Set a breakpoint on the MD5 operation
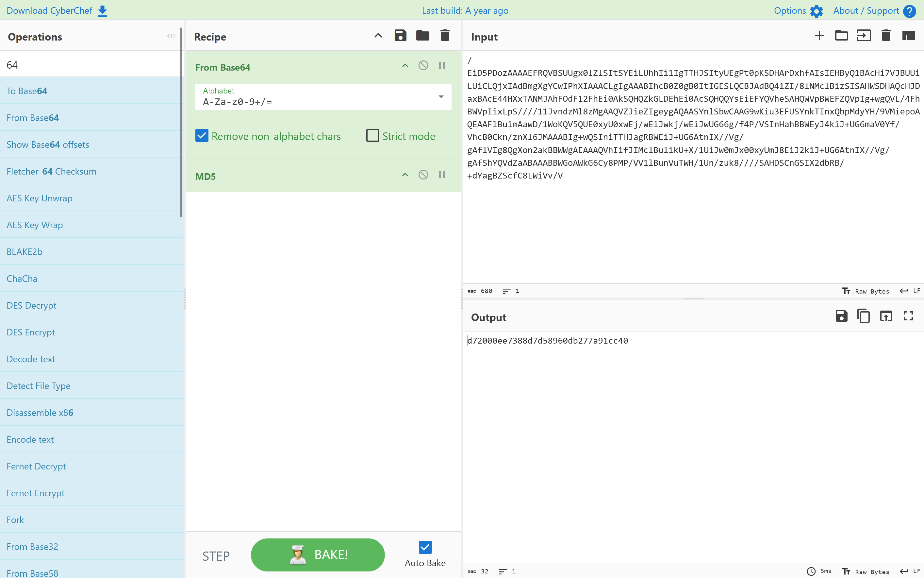 click(x=441, y=175)
